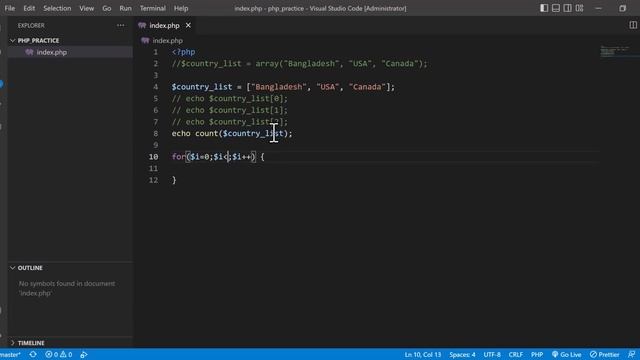The height and width of the screenshot is (360, 640).
Task: Click the PHP elephant icon beside index.php in Explorer
Action: coord(29,52)
